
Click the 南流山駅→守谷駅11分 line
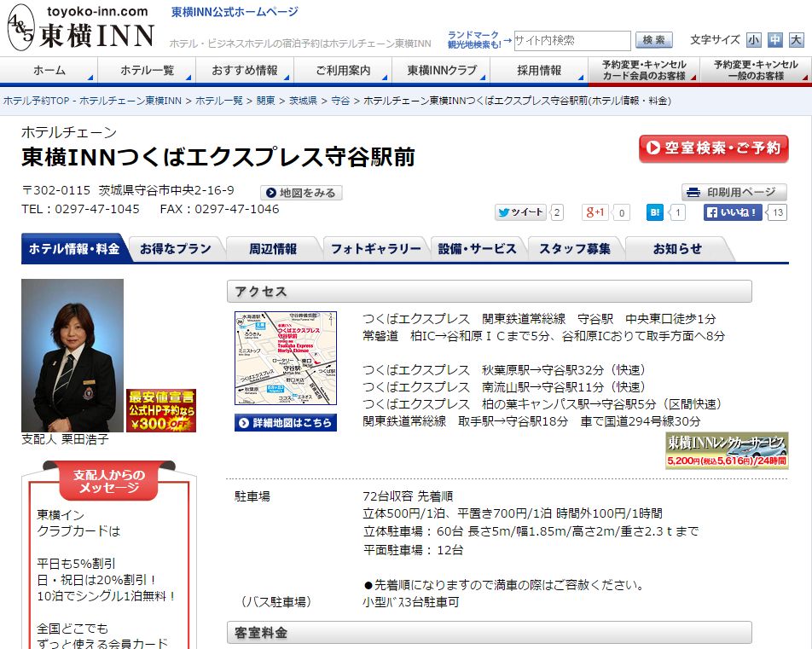click(x=505, y=387)
